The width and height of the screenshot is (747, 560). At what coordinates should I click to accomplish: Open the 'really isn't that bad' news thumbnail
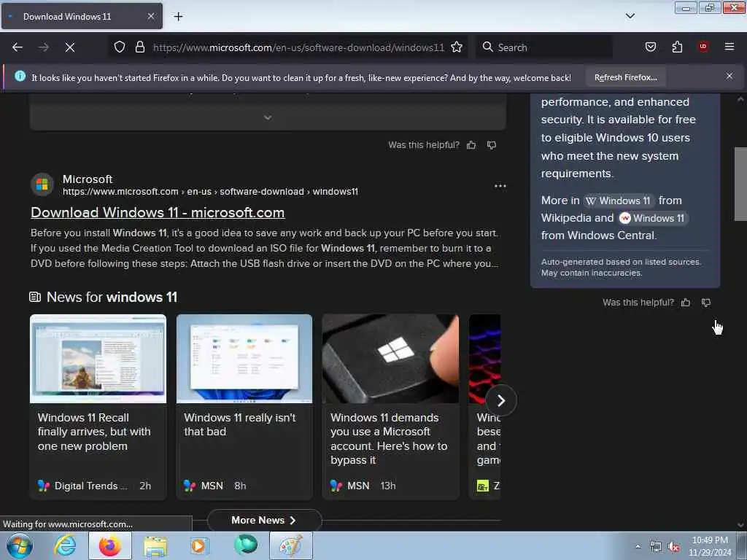(x=244, y=359)
